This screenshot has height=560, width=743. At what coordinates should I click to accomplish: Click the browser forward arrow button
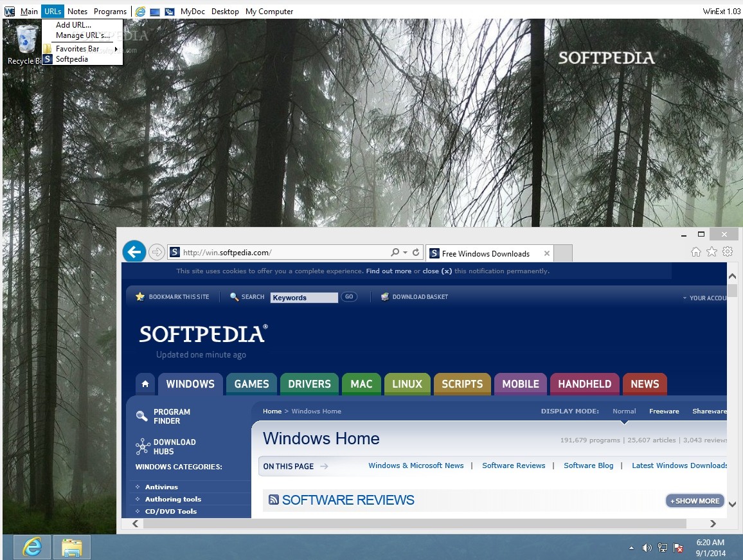click(156, 252)
